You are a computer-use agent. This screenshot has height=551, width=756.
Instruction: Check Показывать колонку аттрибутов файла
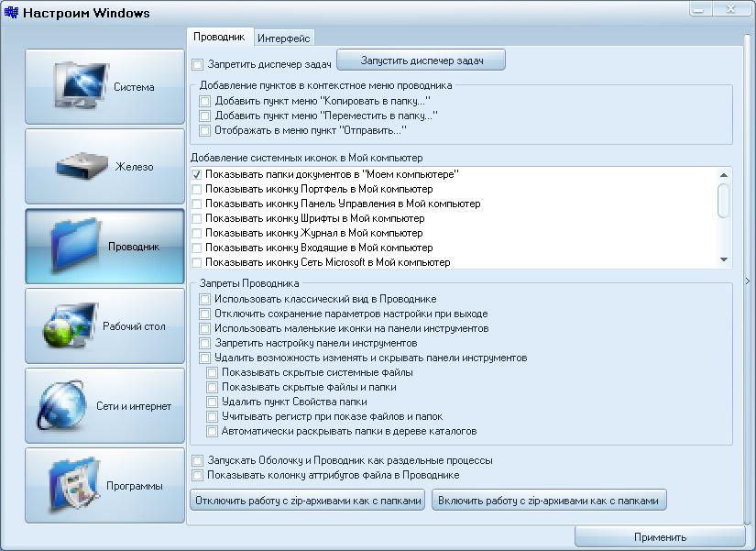tap(197, 475)
